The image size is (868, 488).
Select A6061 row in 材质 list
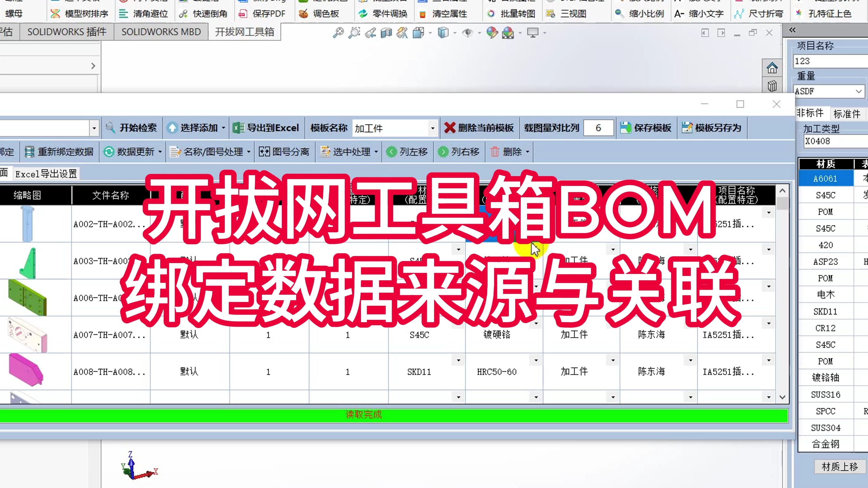[826, 179]
